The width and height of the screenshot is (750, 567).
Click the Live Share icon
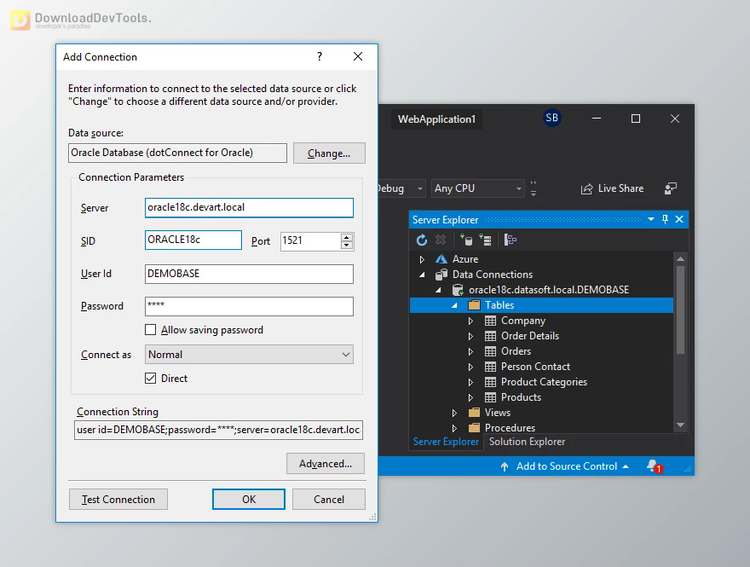click(x=586, y=189)
